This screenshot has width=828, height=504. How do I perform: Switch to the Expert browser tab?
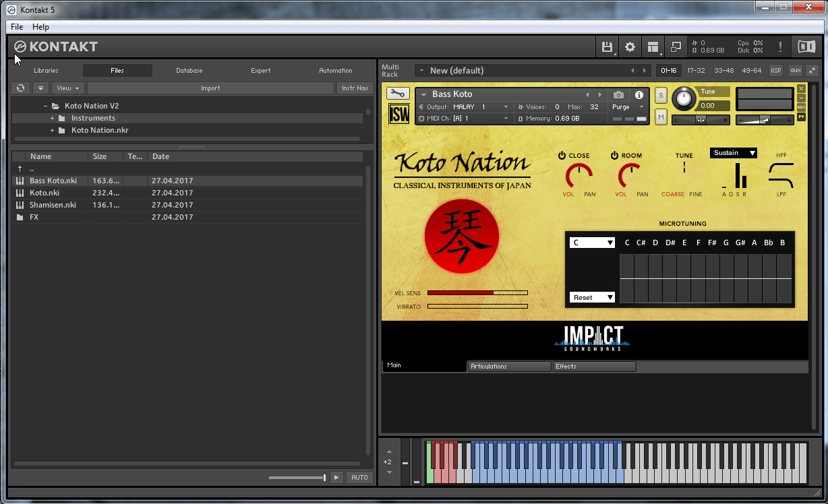261,71
